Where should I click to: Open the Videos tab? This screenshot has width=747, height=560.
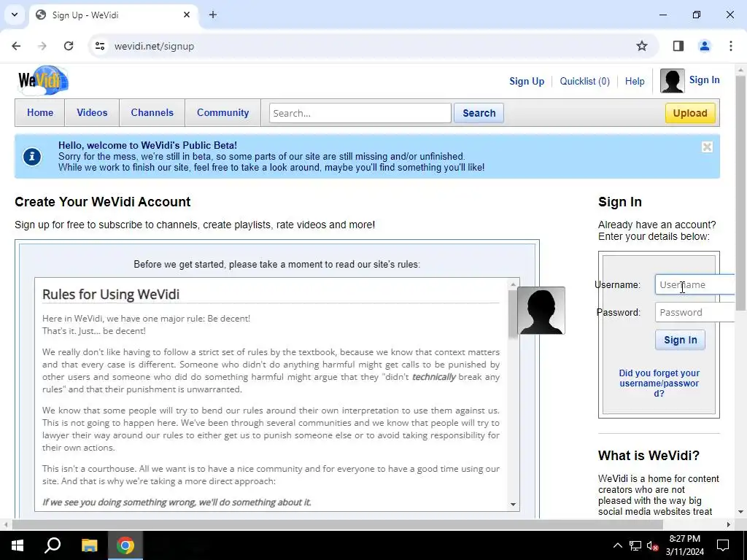click(x=92, y=113)
